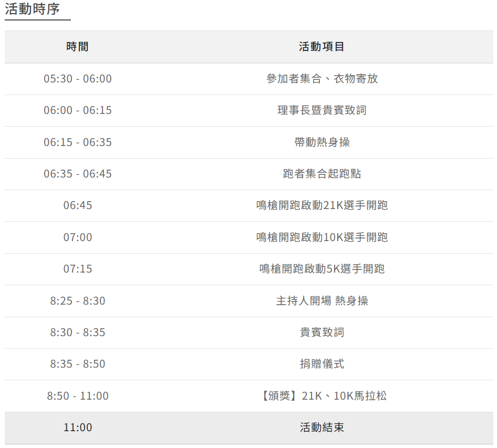Click the 05:30 - 06:00 time cell
The width and height of the screenshot is (497, 448).
point(78,79)
